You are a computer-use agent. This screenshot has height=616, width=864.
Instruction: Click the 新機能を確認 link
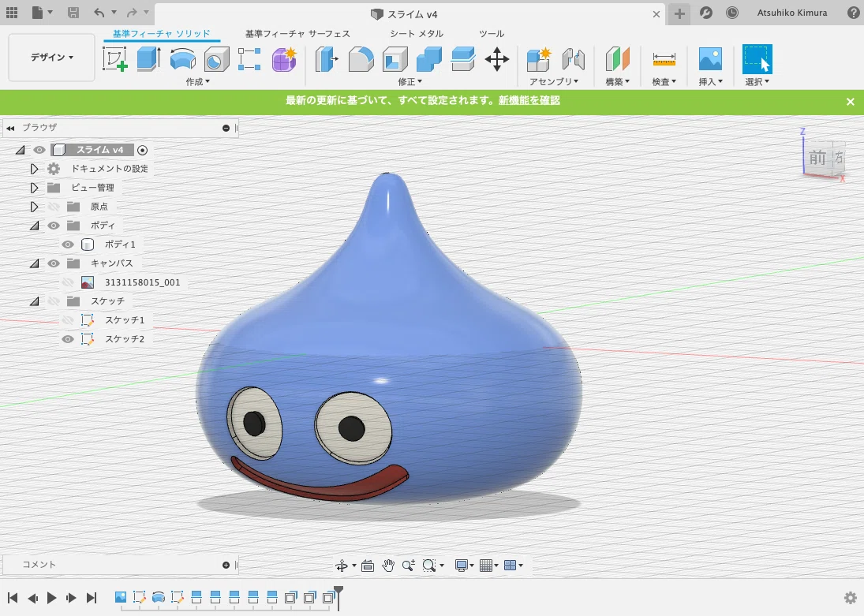point(529,100)
